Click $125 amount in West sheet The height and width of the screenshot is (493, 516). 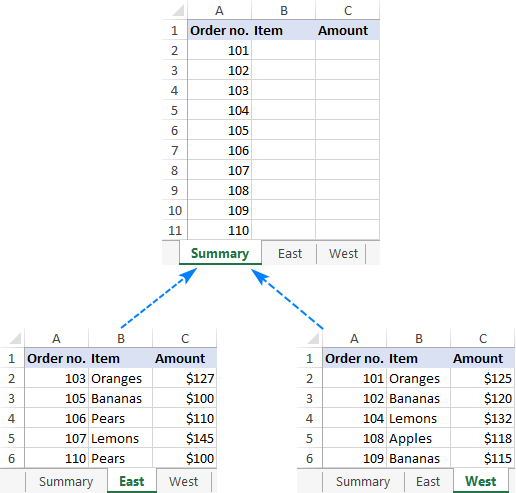point(483,378)
